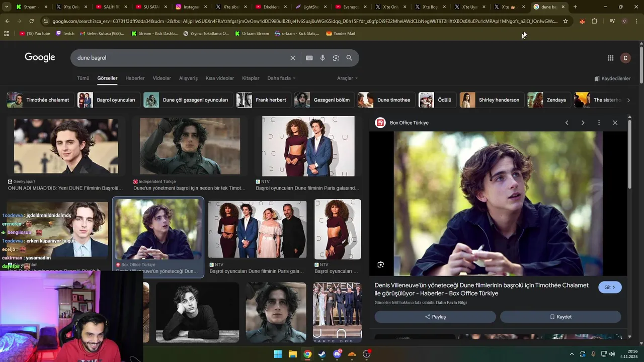Open the Gelen Kutusu bookmark
The image size is (644, 362).
[x=102, y=33]
